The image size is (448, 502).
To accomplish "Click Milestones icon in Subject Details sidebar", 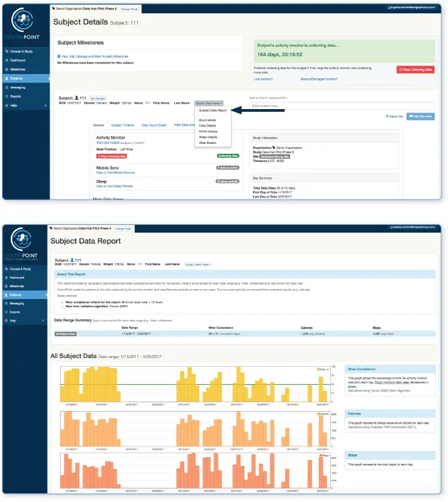I will (x=7, y=69).
